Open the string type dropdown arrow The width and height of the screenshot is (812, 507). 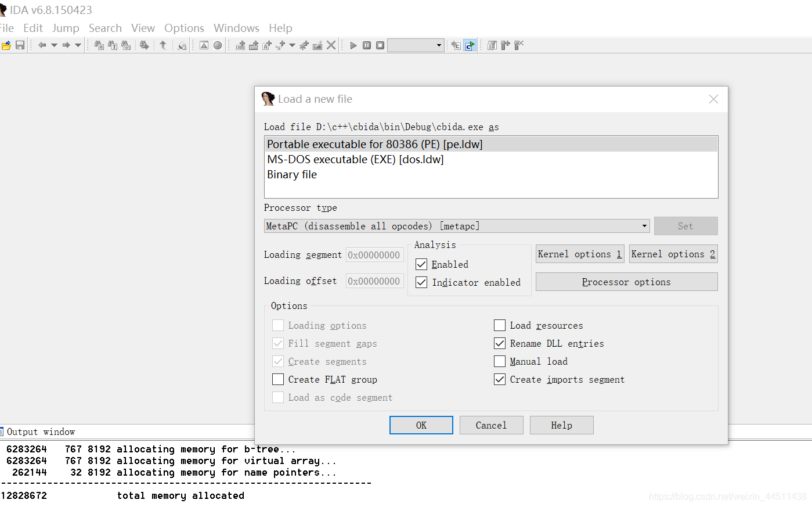click(x=292, y=45)
